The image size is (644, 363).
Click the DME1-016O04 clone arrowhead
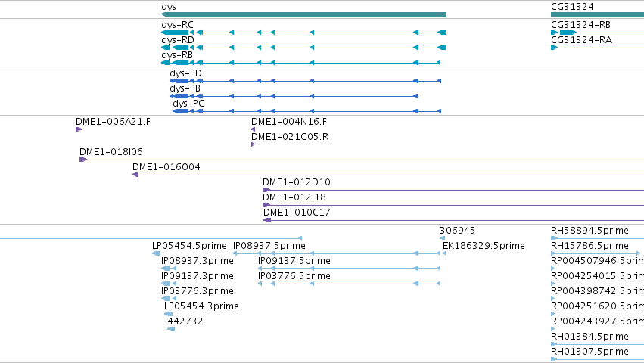pos(135,175)
